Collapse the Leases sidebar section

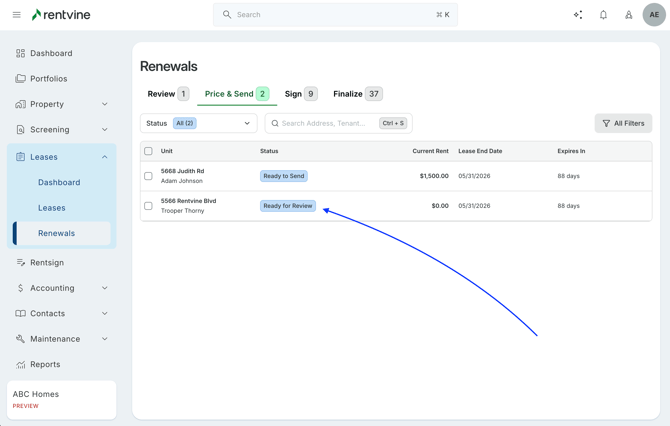[104, 157]
